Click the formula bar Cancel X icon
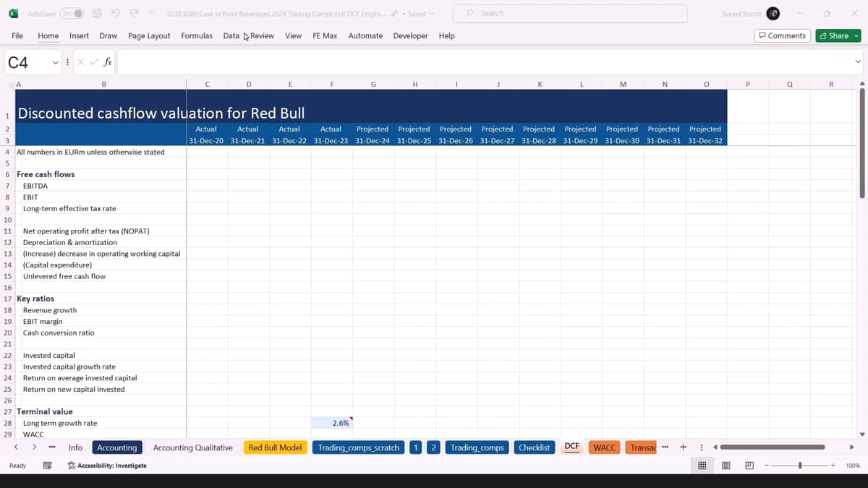The width and height of the screenshot is (868, 488). click(x=80, y=62)
